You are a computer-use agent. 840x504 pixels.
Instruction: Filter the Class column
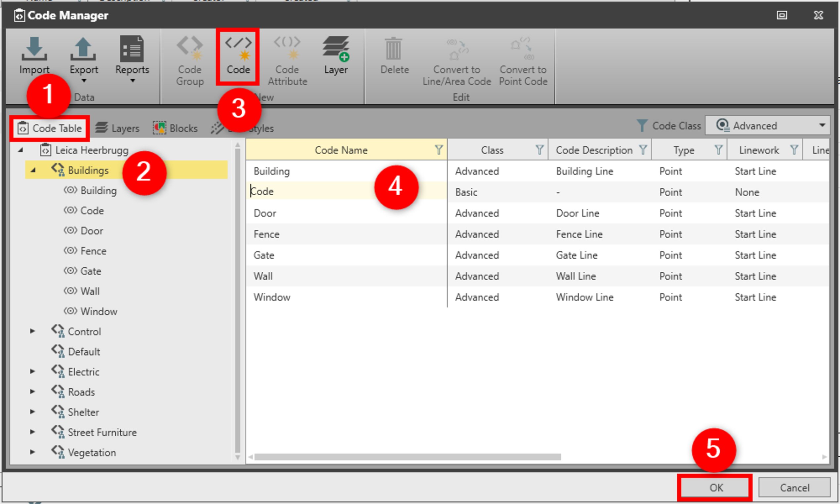coord(540,150)
